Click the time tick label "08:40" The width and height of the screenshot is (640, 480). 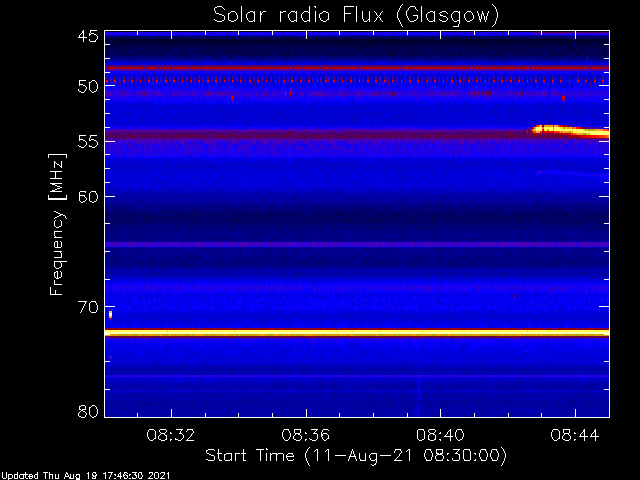pos(440,435)
